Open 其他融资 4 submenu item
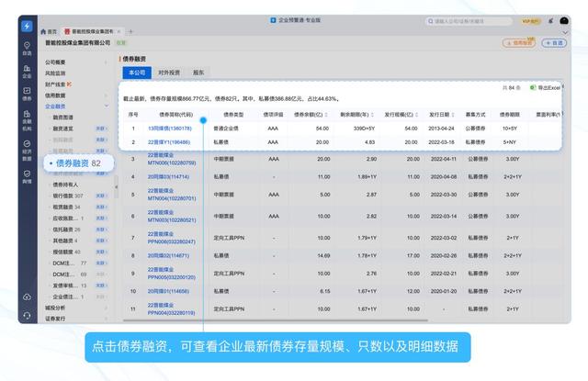The height and width of the screenshot is (381, 588). click(x=65, y=241)
